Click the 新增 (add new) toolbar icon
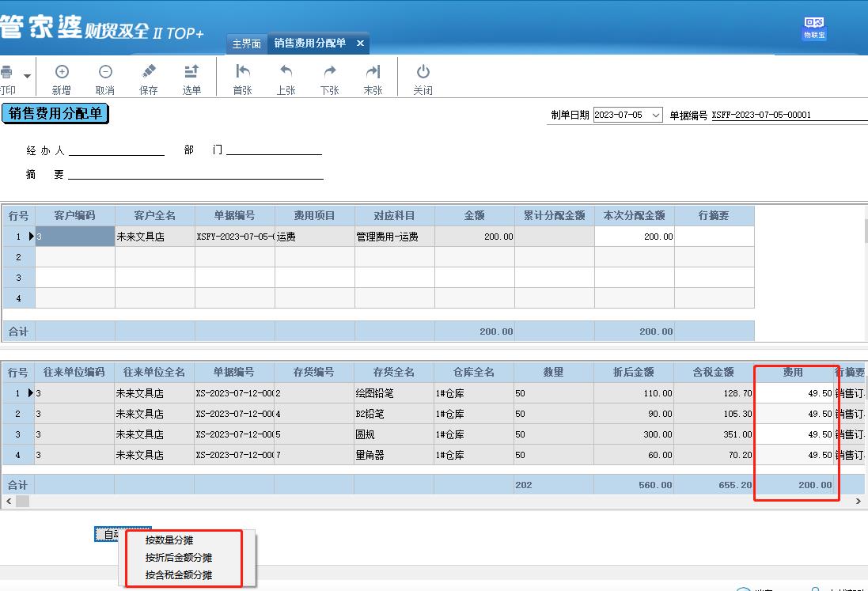Screen dimensions: 868x591 (62, 72)
